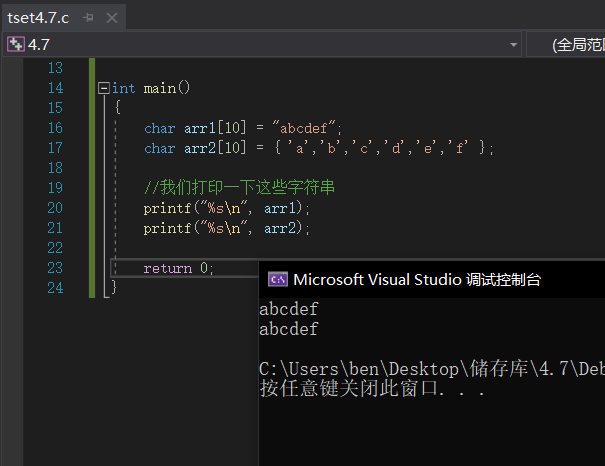Pin the tset4.7.c editor tab
Screen dimensions: 605x466
coord(88,18)
